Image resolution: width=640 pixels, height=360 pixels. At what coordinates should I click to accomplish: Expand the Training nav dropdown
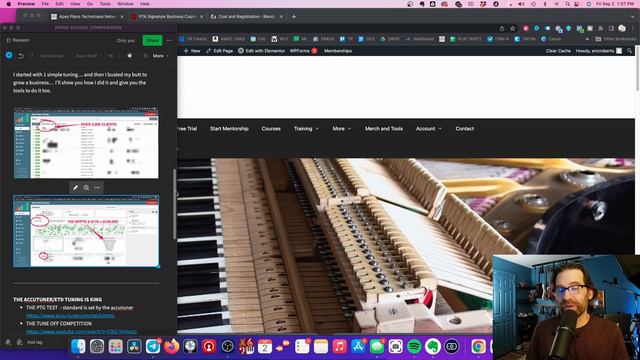tap(306, 129)
